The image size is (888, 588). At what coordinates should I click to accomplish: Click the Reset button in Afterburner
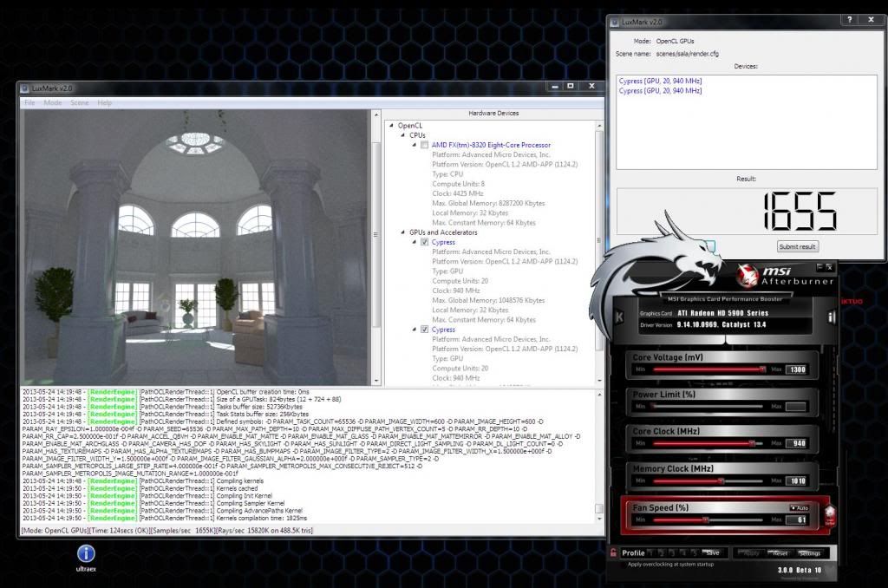coord(779,553)
